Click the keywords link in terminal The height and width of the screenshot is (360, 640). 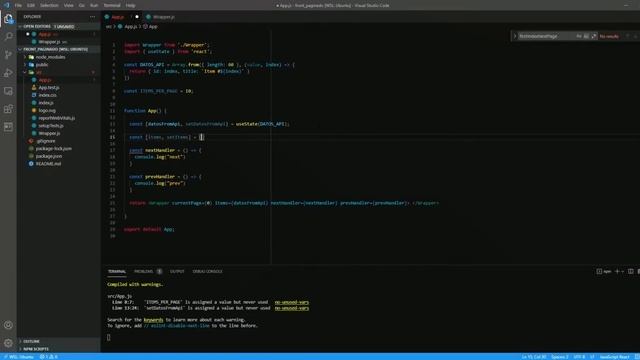(x=153, y=320)
